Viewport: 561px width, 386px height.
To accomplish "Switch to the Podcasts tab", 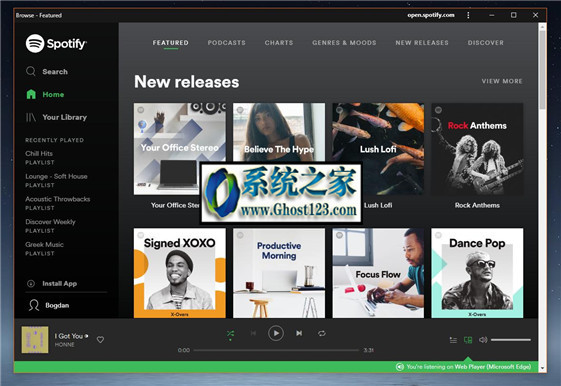I will coord(226,43).
